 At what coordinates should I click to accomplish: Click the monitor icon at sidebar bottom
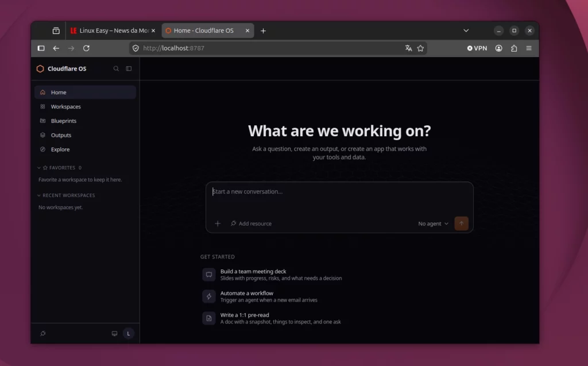114,333
